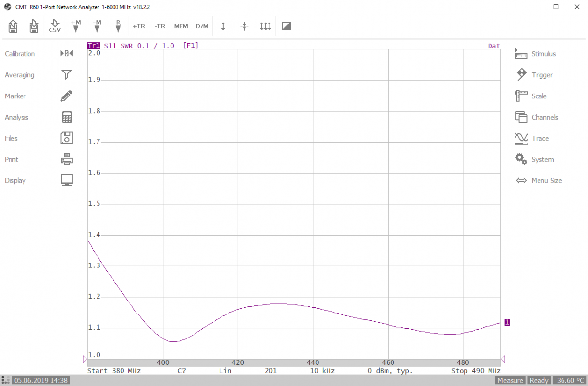Open the Trace menu
The image size is (588, 386).
point(532,138)
